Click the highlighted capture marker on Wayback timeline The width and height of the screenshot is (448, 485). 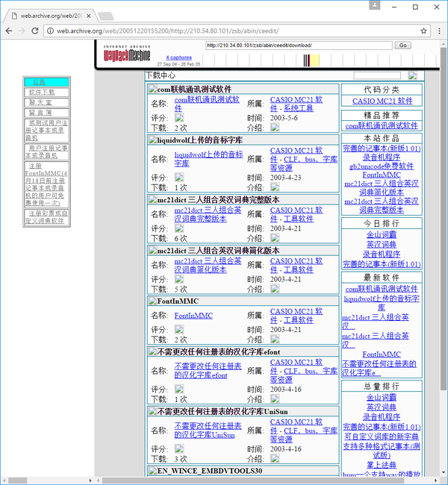(x=314, y=60)
